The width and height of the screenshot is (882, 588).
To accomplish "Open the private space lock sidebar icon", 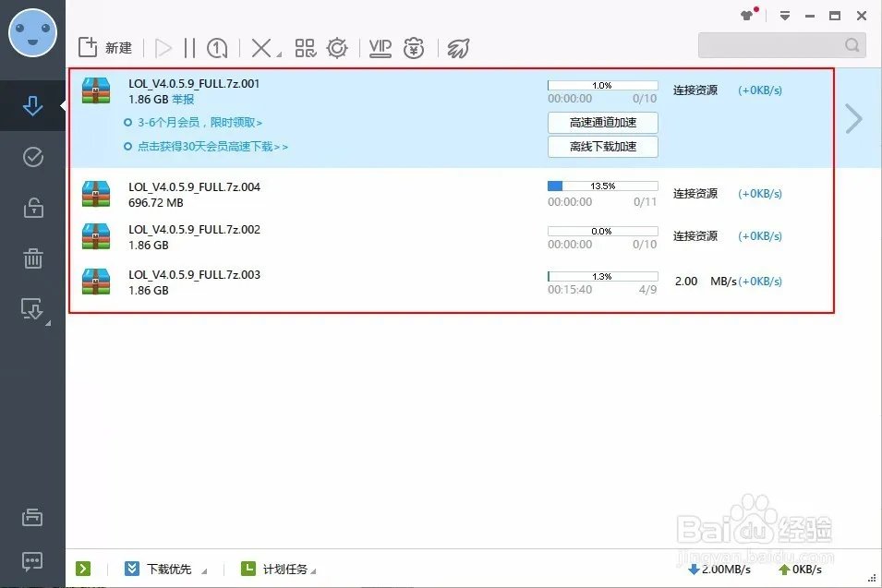I will tap(33, 208).
